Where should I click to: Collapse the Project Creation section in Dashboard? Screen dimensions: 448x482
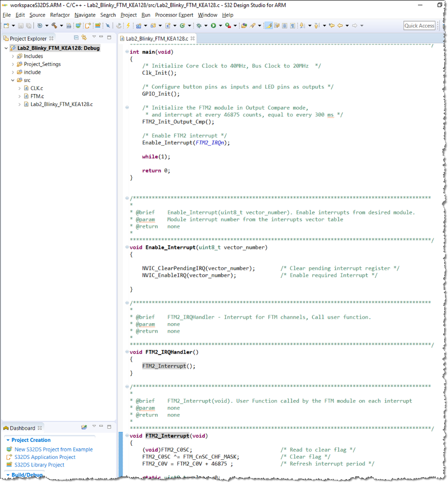(x=8, y=440)
